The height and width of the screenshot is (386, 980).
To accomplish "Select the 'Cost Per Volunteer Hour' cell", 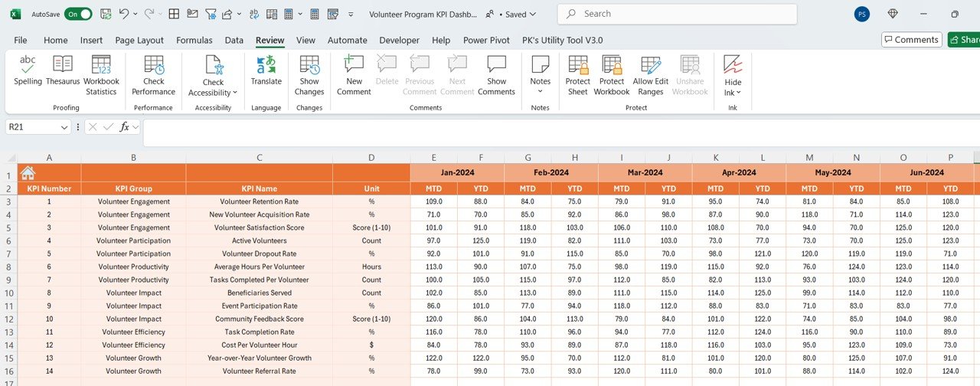I will click(x=259, y=345).
